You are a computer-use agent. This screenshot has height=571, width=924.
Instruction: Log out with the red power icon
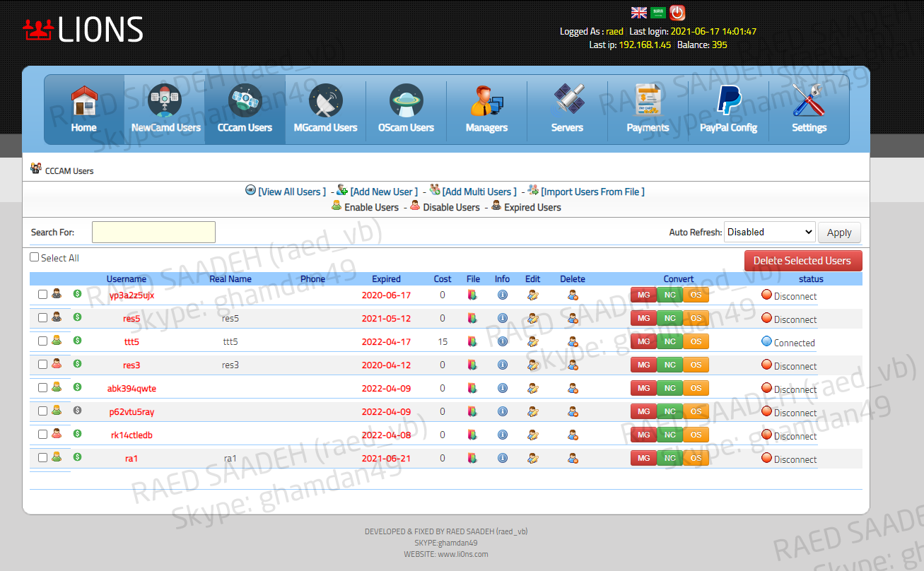tap(677, 13)
